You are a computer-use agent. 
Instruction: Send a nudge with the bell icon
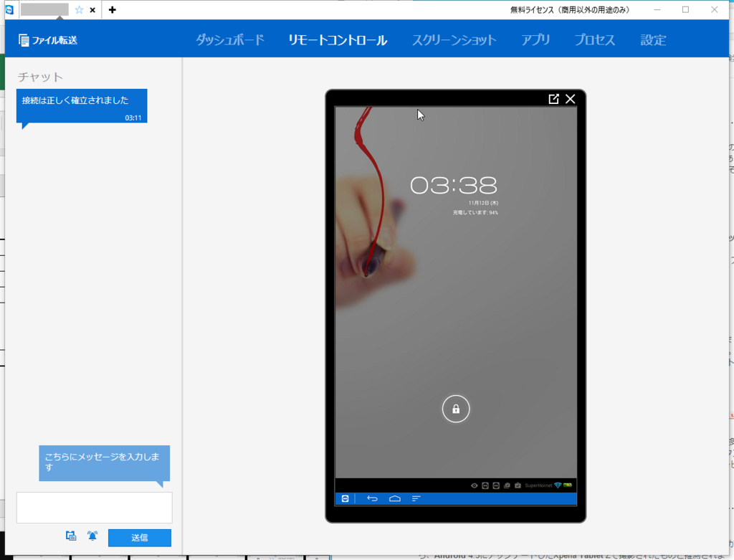(x=92, y=536)
